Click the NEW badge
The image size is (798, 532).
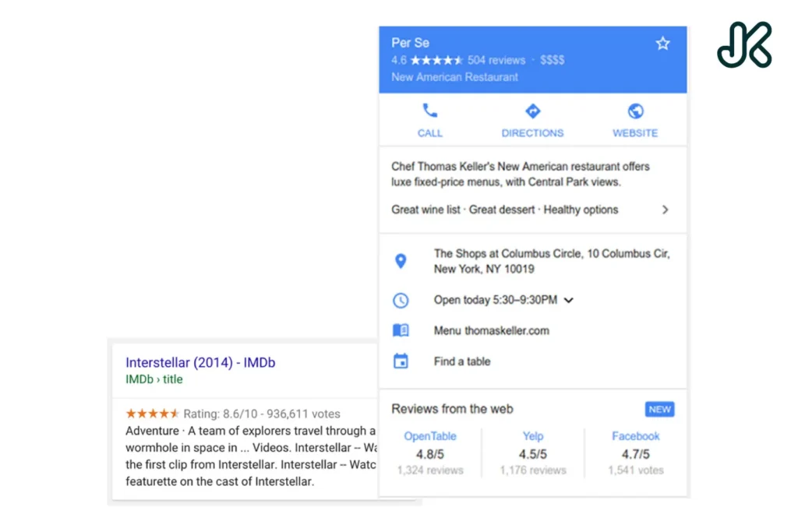point(659,410)
